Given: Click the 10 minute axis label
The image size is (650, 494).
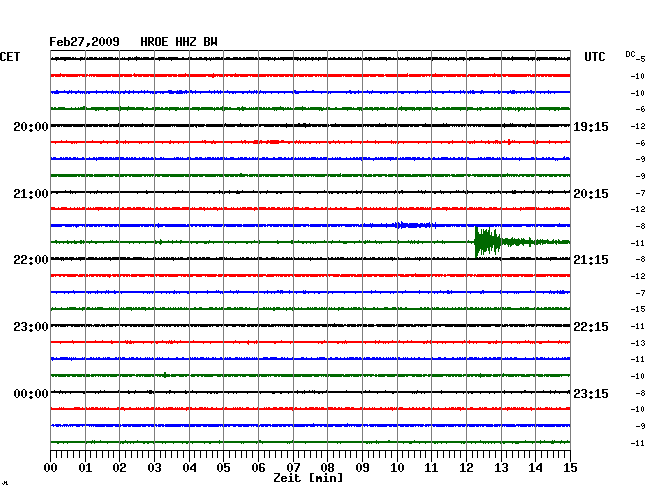Looking at the screenshot, I should (x=397, y=468).
